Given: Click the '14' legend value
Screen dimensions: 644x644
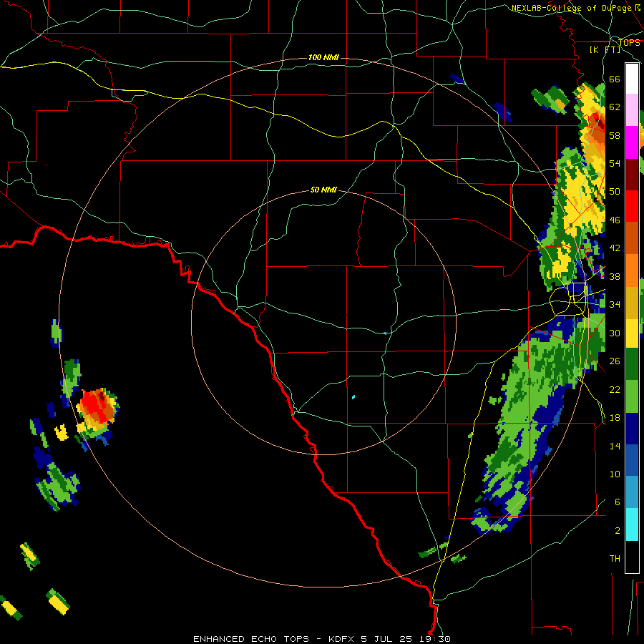Looking at the screenshot, I should pos(615,446).
